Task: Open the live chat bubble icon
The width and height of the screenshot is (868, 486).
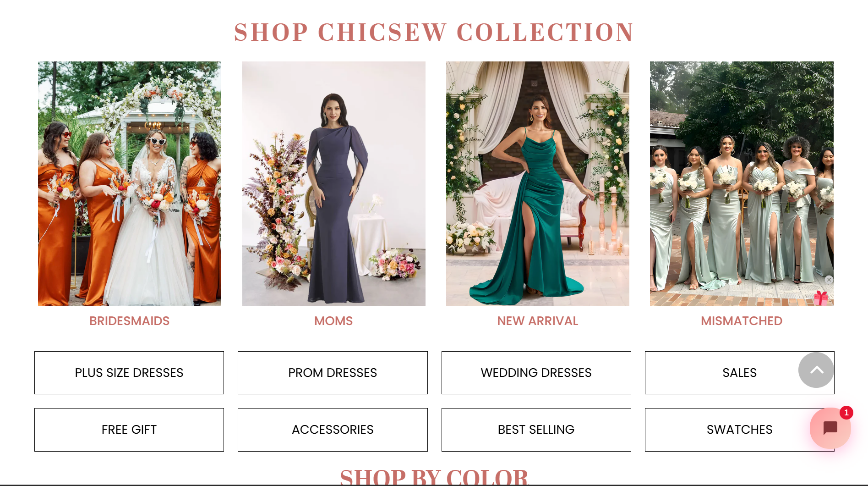Action: (830, 428)
